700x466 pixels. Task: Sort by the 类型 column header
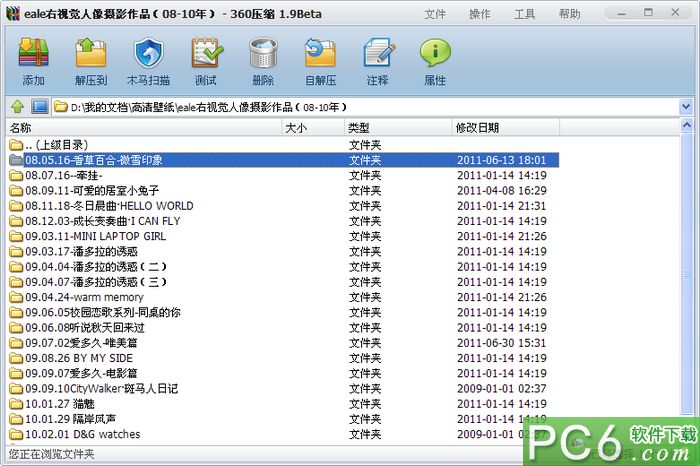tap(399, 128)
